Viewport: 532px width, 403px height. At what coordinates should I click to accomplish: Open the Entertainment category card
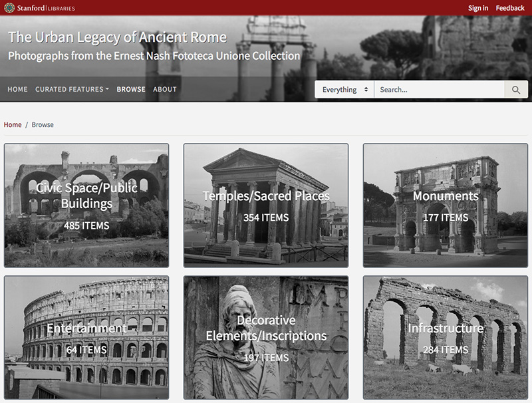click(x=86, y=338)
